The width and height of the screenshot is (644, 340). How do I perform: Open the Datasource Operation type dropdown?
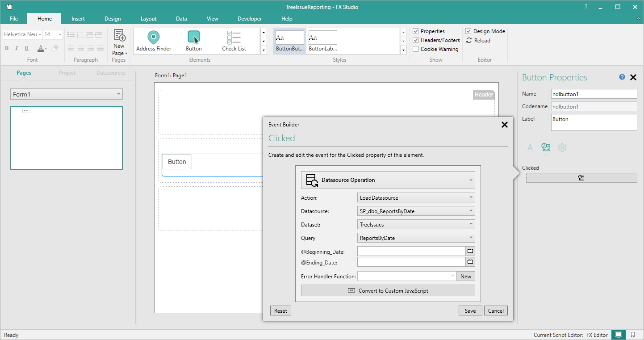pyautogui.click(x=388, y=180)
